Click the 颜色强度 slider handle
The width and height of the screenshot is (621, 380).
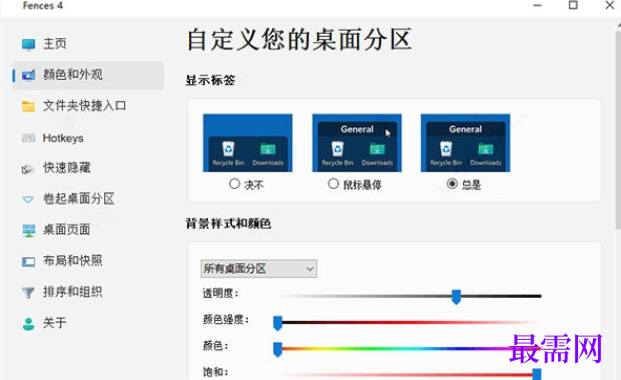pos(278,323)
